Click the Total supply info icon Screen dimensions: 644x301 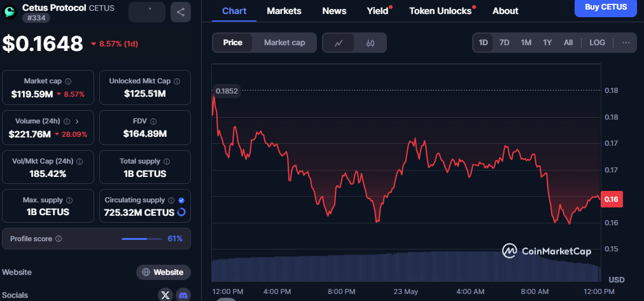pos(167,162)
